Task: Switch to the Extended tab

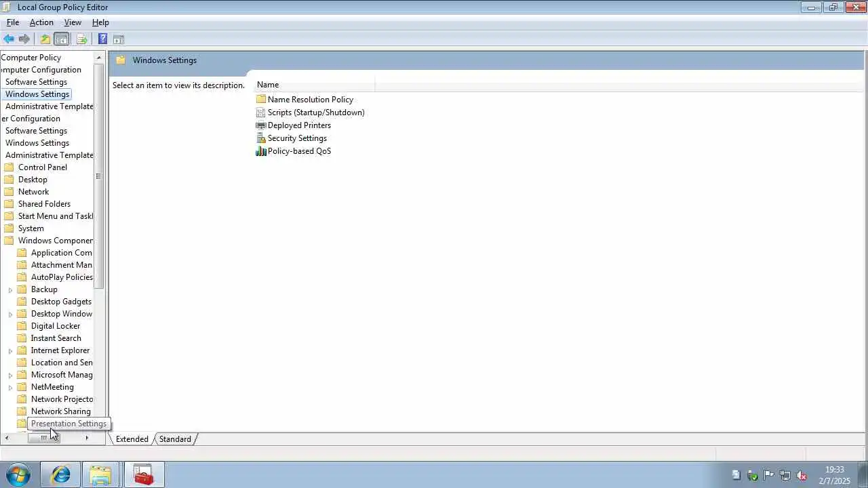Action: tap(132, 439)
